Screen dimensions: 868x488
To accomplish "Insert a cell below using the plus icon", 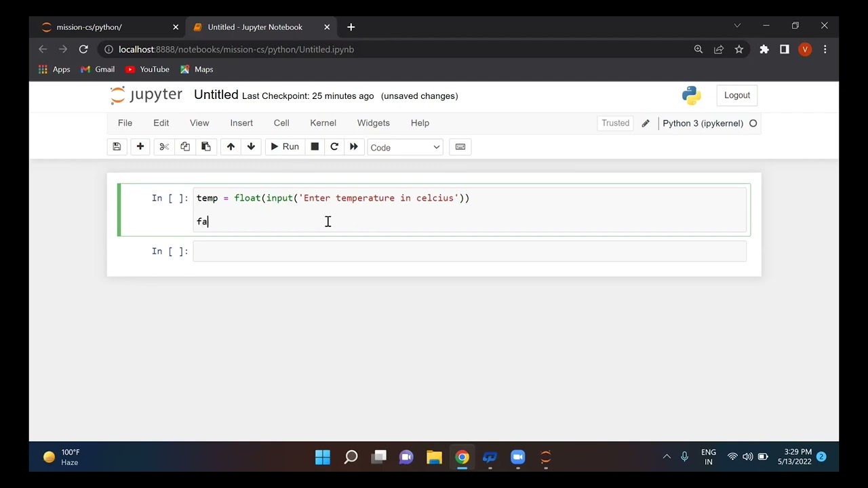I will [140, 147].
